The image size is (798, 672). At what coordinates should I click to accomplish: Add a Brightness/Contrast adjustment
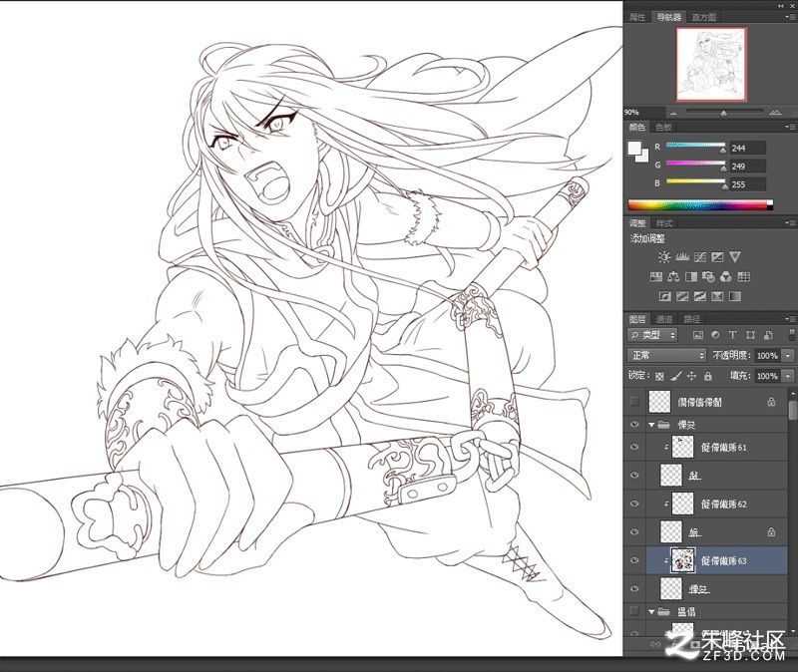(664, 257)
